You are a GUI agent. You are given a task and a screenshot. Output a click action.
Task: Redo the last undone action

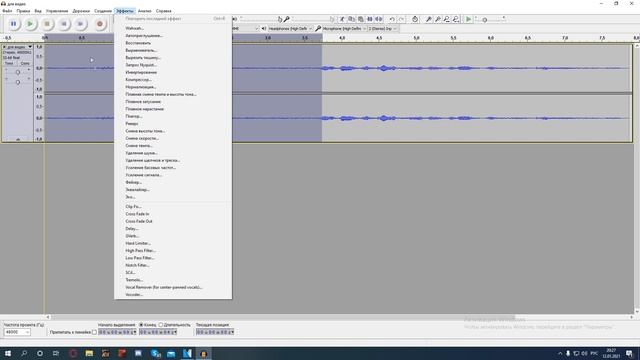(x=401, y=19)
